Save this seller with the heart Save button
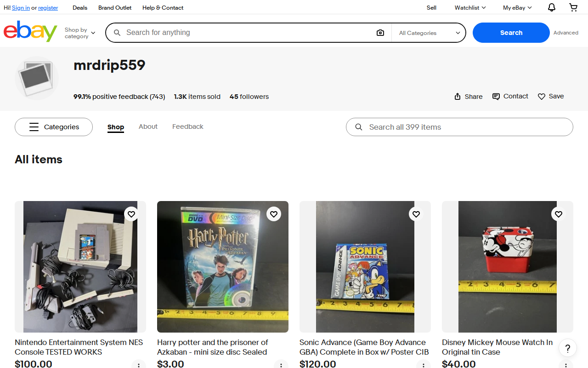 point(551,96)
